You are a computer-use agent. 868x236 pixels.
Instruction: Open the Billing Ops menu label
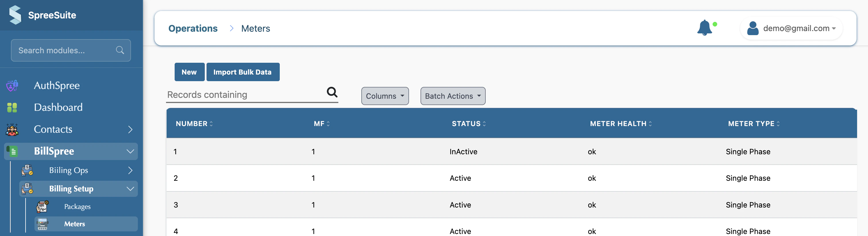pyautogui.click(x=68, y=170)
